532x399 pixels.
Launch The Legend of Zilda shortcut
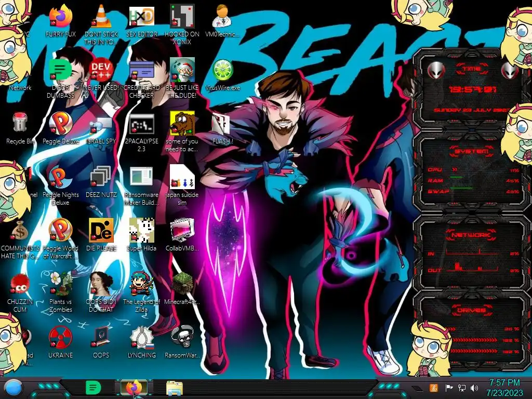(x=141, y=284)
